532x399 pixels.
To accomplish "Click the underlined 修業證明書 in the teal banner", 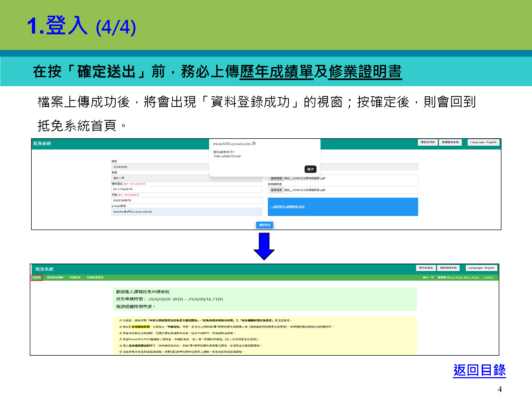I will click(365, 72).
